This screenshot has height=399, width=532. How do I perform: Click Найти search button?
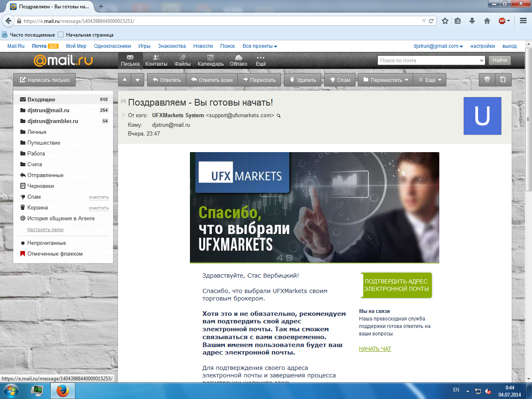(x=500, y=60)
